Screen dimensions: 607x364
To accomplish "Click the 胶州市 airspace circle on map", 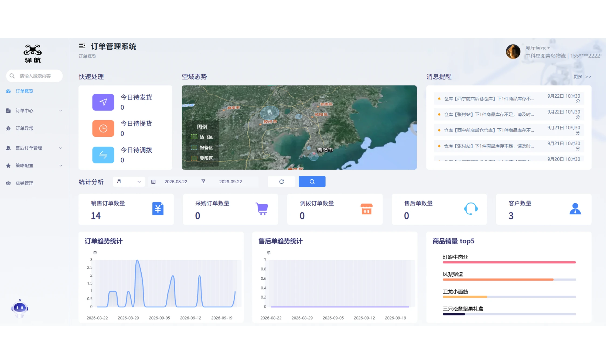I will coord(270,113).
